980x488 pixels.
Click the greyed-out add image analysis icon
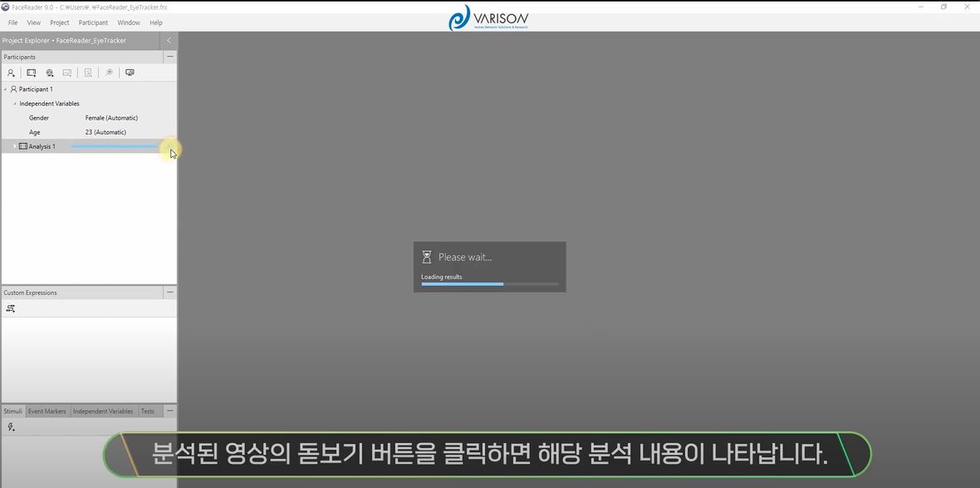pyautogui.click(x=67, y=72)
